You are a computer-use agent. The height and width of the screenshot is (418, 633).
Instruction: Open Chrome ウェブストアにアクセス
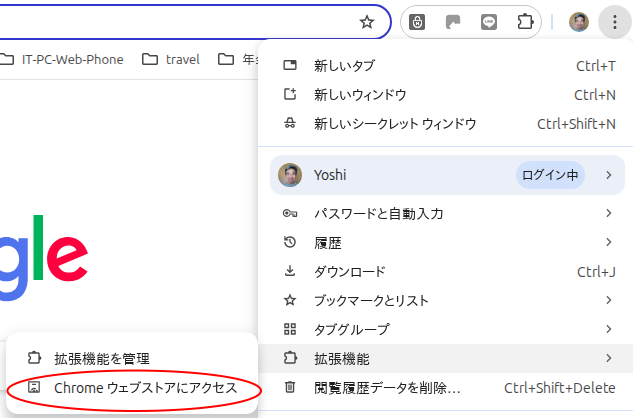pos(132,388)
